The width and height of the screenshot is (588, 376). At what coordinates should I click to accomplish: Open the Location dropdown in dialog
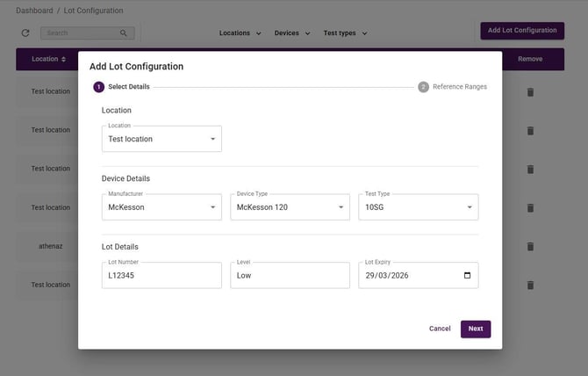(x=161, y=139)
